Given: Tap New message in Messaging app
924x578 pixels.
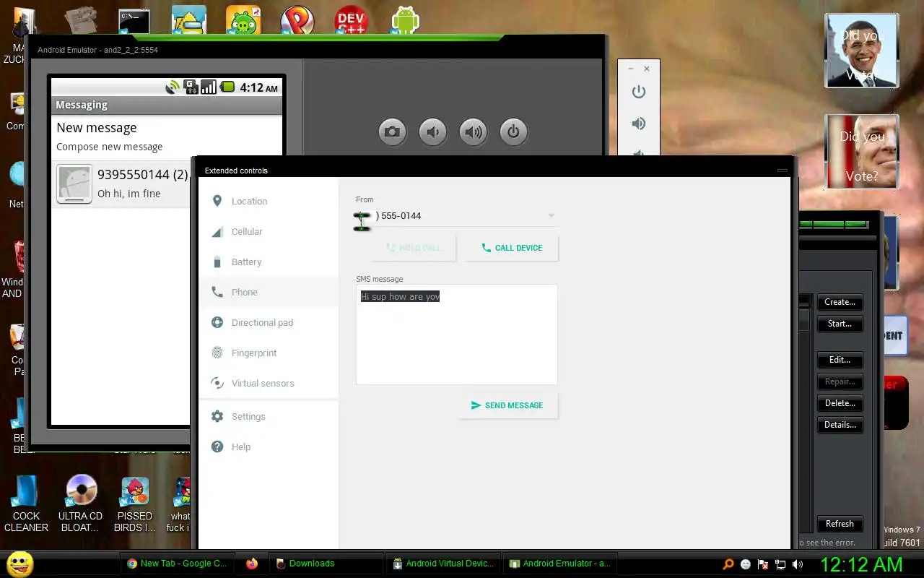Looking at the screenshot, I should [x=166, y=137].
